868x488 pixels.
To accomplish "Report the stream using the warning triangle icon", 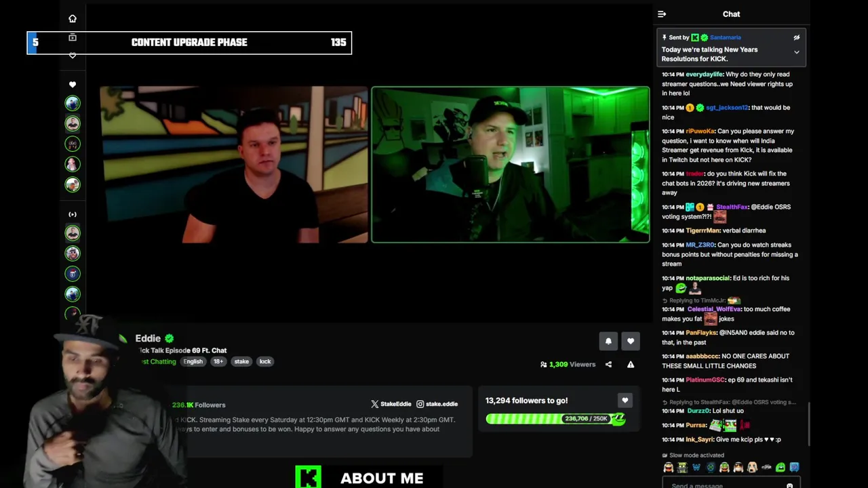I will click(x=631, y=365).
